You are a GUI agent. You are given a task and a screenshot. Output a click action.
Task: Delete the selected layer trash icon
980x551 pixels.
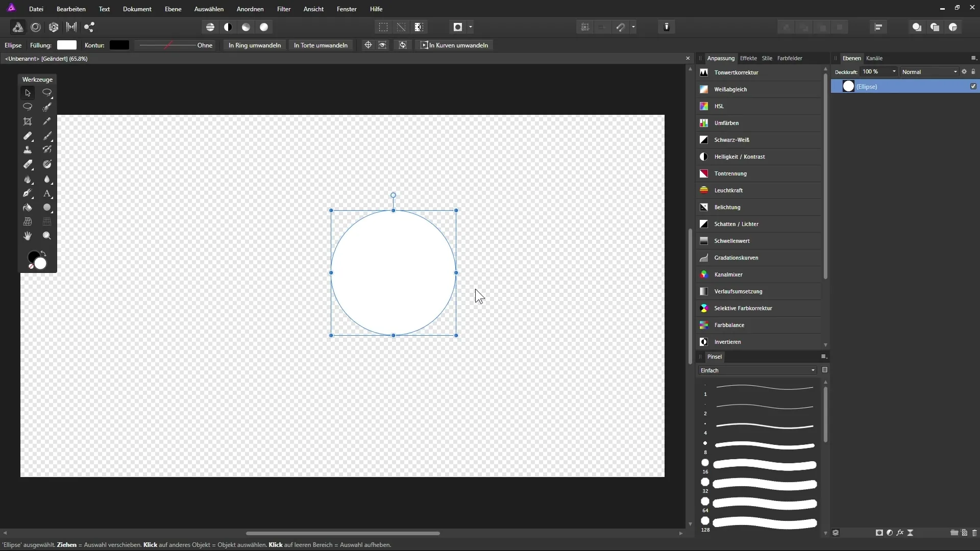pyautogui.click(x=974, y=533)
